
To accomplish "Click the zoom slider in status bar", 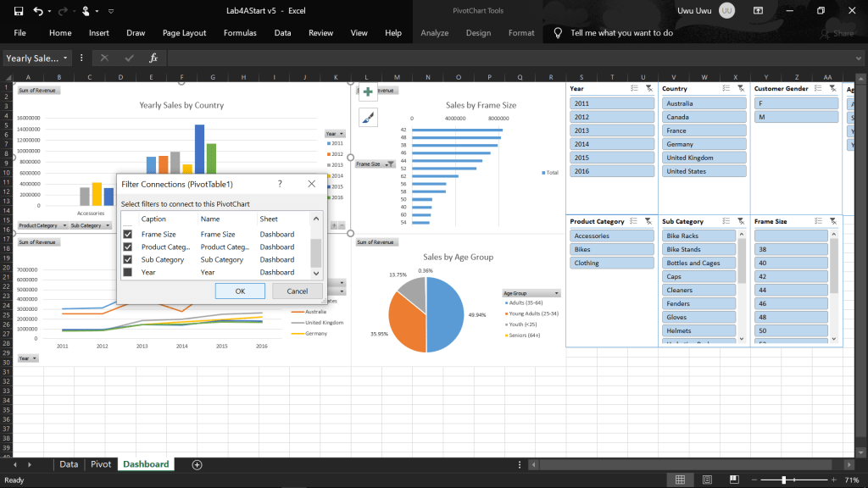I will pos(783,480).
